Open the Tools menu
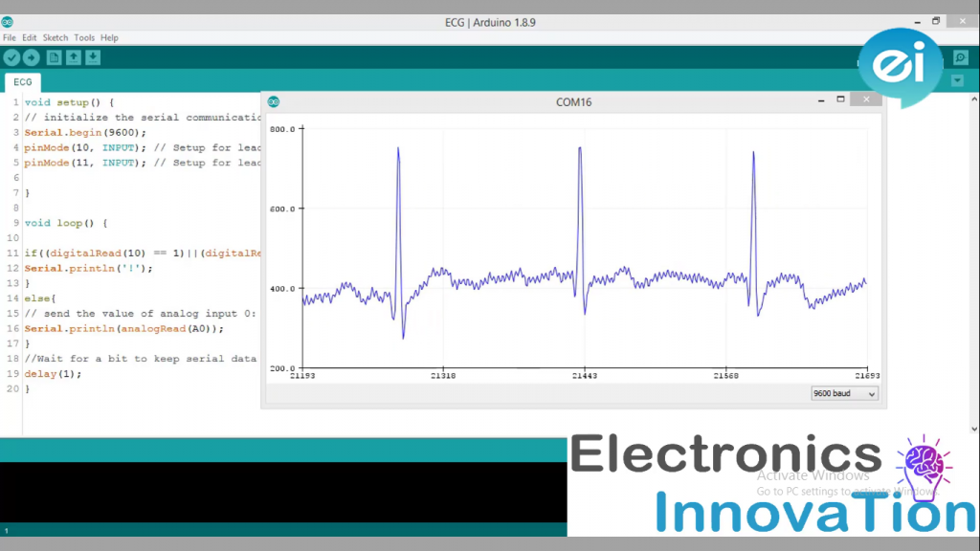The image size is (980, 551). click(83, 37)
